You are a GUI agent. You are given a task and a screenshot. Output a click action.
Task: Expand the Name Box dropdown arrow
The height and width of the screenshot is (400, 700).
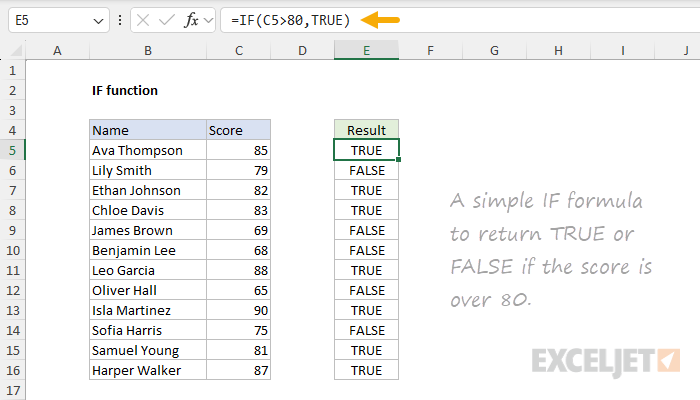click(x=98, y=21)
